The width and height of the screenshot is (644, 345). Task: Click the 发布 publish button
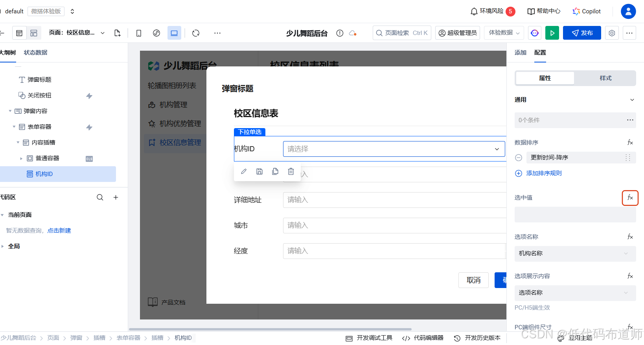click(x=582, y=33)
